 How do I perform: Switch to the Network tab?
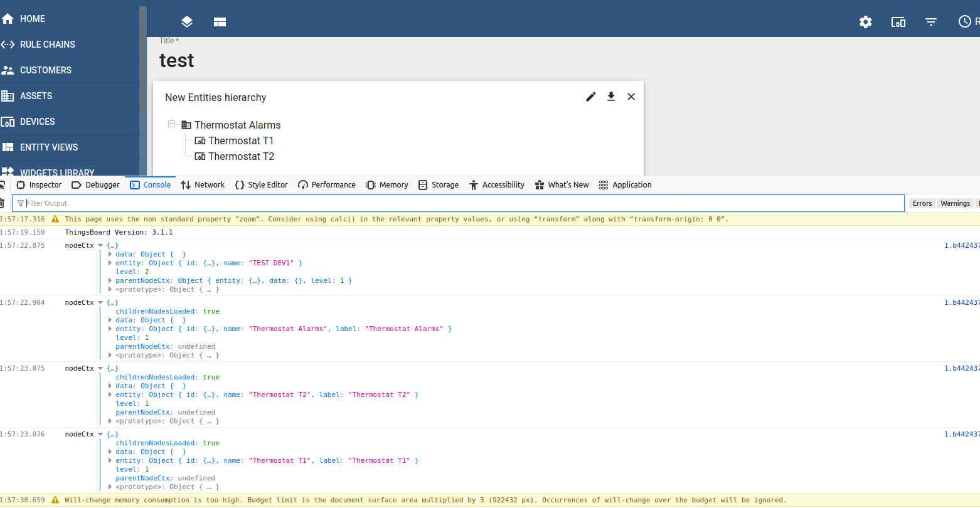click(x=203, y=184)
